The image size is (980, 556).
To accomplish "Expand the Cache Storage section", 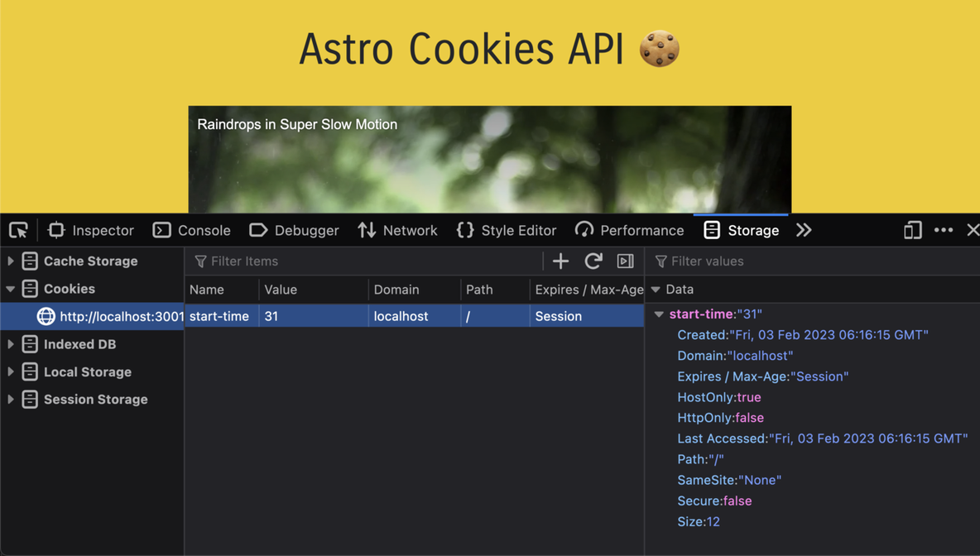I will tap(9, 261).
